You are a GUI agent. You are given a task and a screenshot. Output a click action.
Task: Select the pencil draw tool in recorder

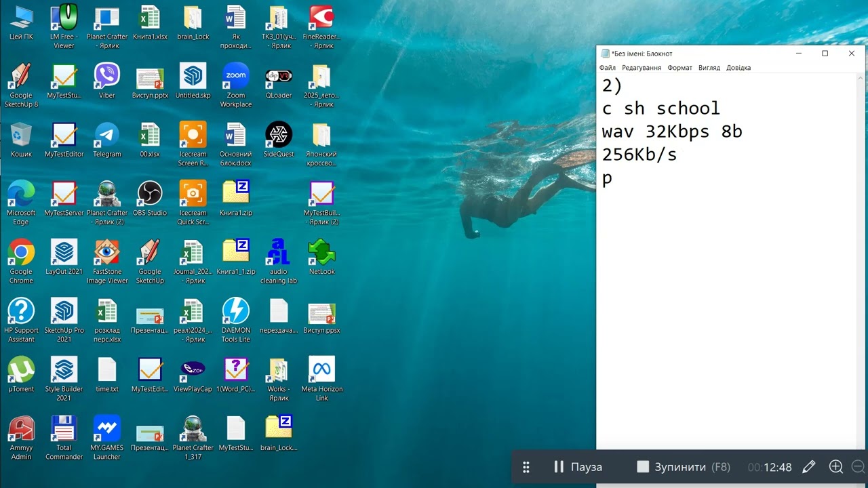808,467
